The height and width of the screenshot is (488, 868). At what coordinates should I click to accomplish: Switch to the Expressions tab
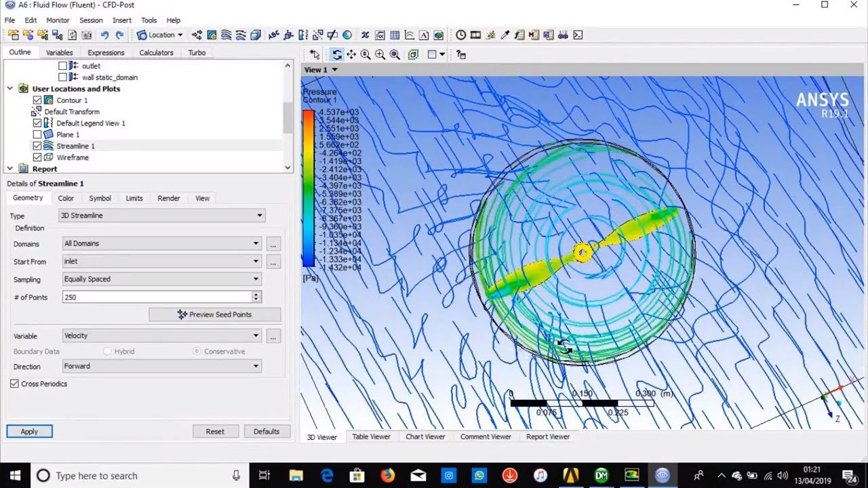tap(106, 53)
